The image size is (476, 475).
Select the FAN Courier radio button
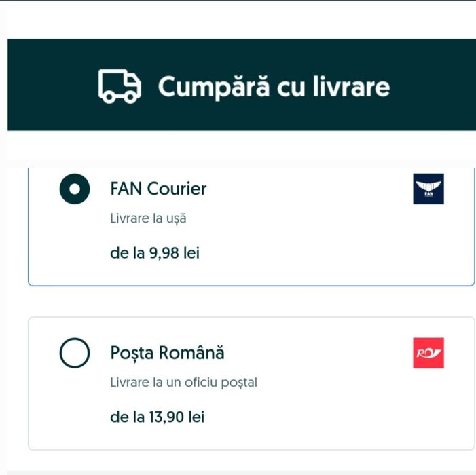click(74, 189)
